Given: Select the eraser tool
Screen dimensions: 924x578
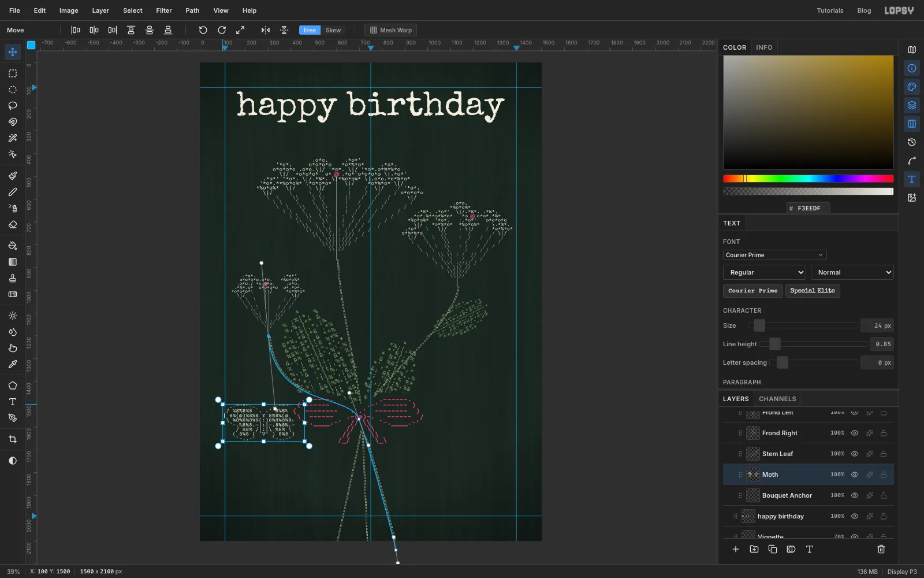Looking at the screenshot, I should 13,225.
